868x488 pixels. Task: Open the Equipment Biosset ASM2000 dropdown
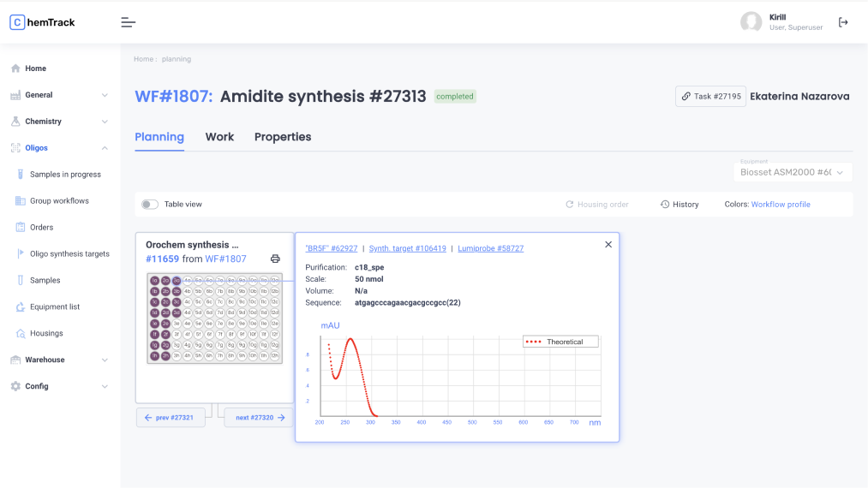(793, 172)
